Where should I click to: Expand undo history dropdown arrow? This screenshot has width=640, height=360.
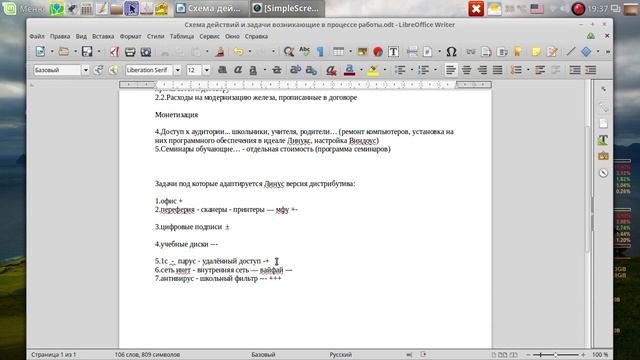tap(249, 51)
